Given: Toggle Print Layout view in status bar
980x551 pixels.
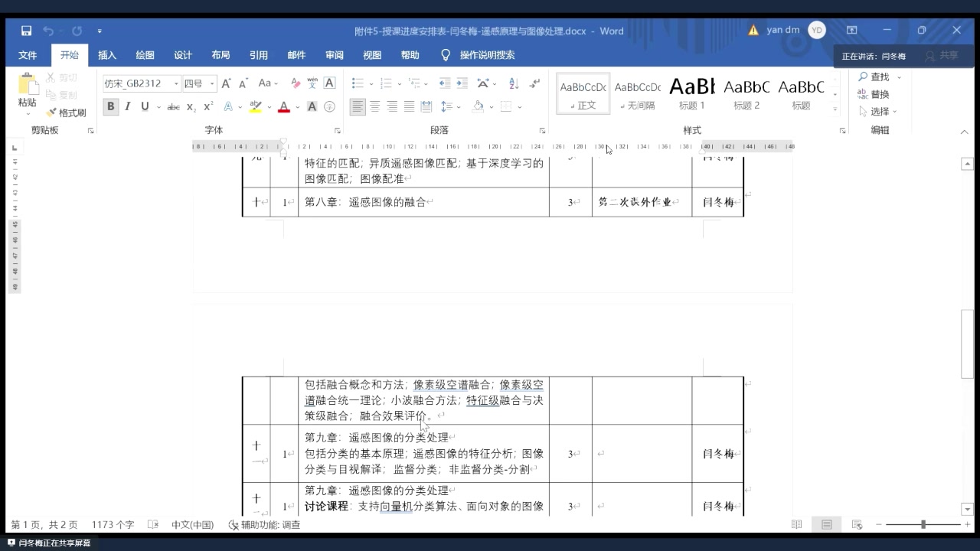Looking at the screenshot, I should click(x=827, y=525).
